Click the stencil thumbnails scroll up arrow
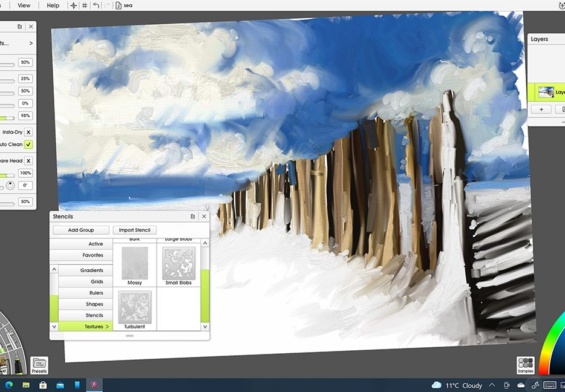Screen dimensions: 565x392 (205, 243)
